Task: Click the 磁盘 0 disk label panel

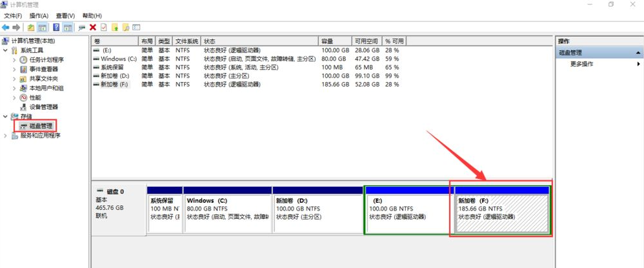Action: (119, 210)
